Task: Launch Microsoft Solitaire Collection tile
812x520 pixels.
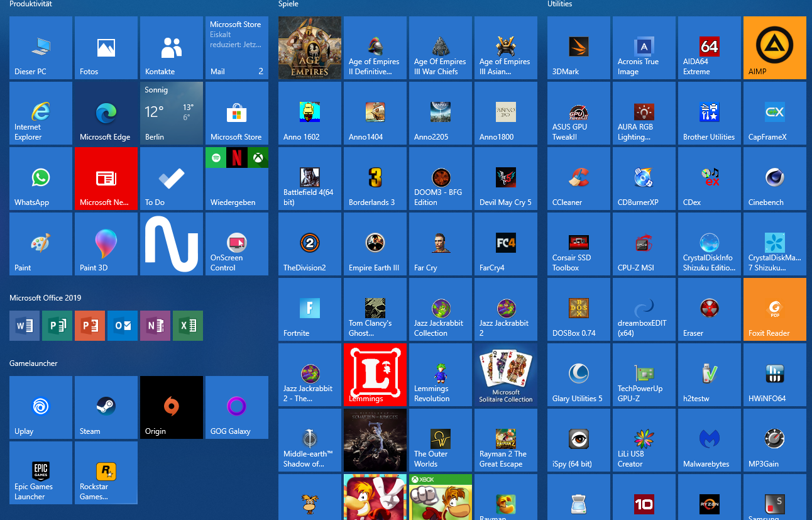Action: point(506,375)
